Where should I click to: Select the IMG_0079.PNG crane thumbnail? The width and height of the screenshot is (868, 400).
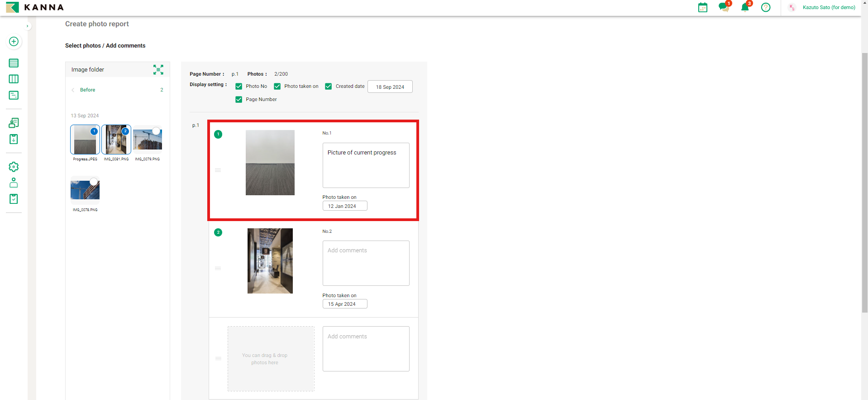tap(148, 140)
